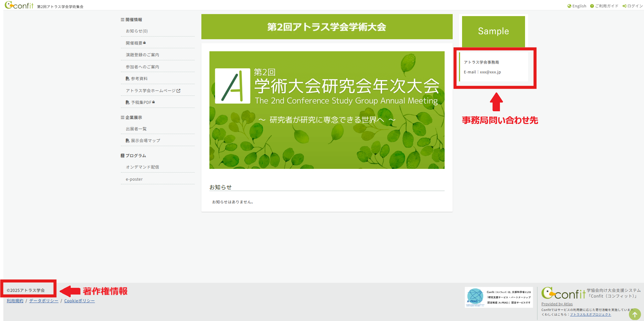Open the ご利用ガイド user guide
Screen dimensions: 644x321
[x=604, y=6]
